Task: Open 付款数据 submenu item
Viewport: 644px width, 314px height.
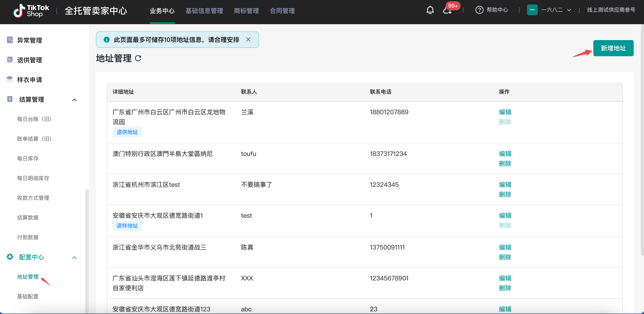Action: click(x=28, y=237)
